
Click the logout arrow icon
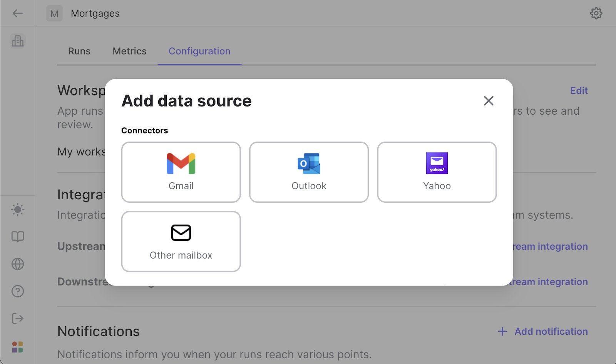tap(18, 319)
